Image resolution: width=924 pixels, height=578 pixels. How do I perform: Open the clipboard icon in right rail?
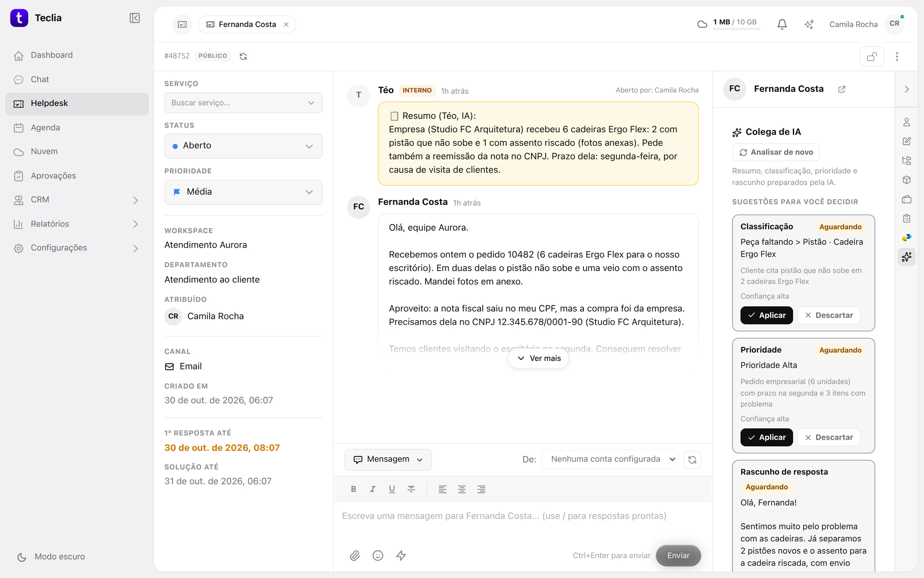tap(906, 219)
